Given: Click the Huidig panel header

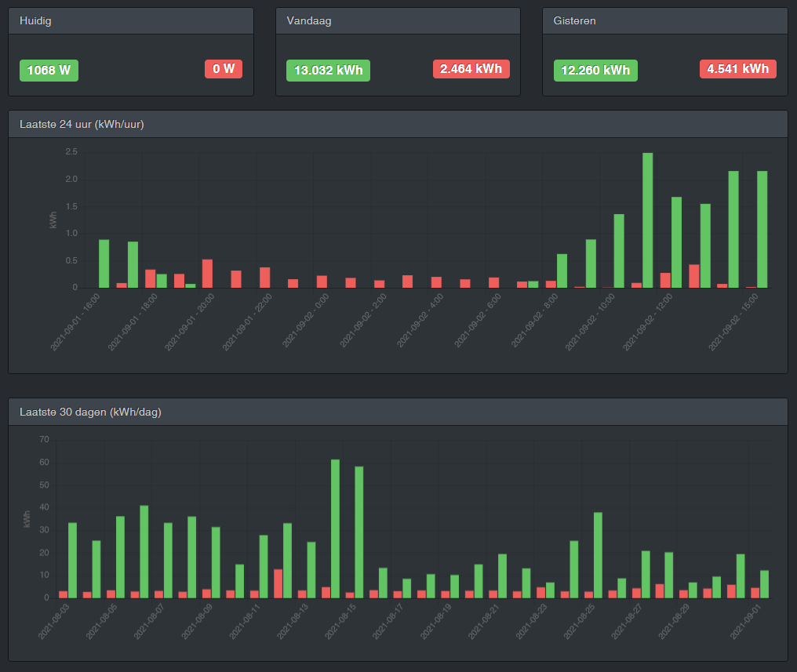Looking at the screenshot, I should click(x=131, y=21).
